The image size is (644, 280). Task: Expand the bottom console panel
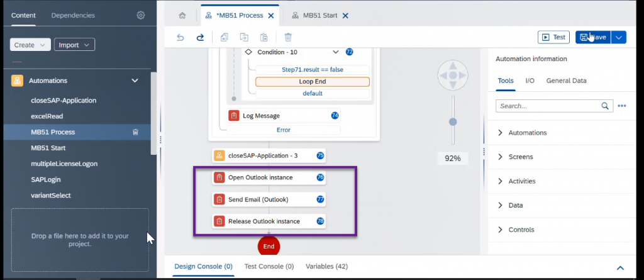click(x=620, y=268)
